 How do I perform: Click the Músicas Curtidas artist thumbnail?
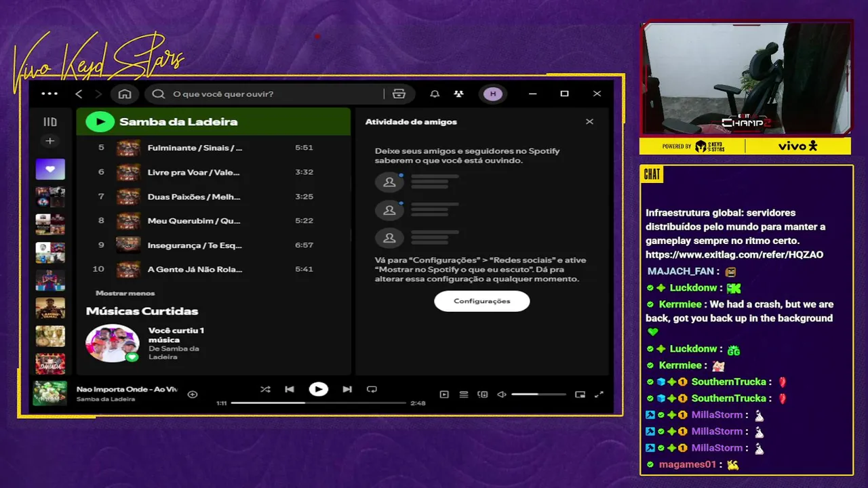(x=113, y=343)
